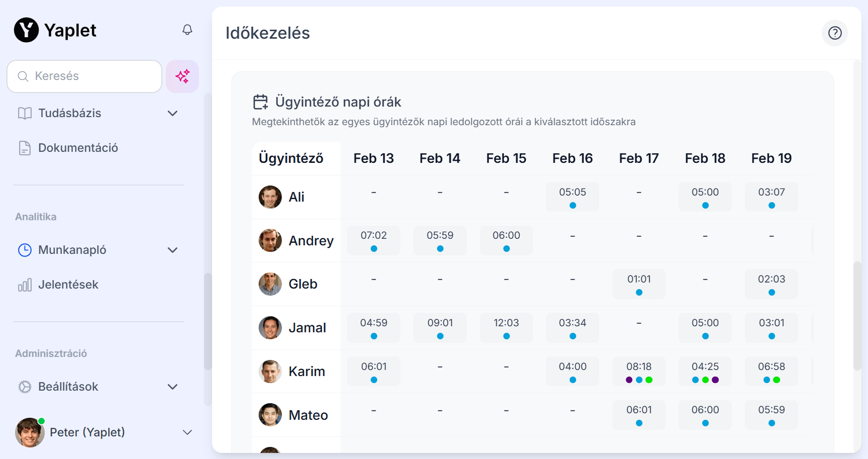Image resolution: width=868 pixels, height=459 pixels.
Task: Open the Jelentések menu item
Action: [x=68, y=285]
